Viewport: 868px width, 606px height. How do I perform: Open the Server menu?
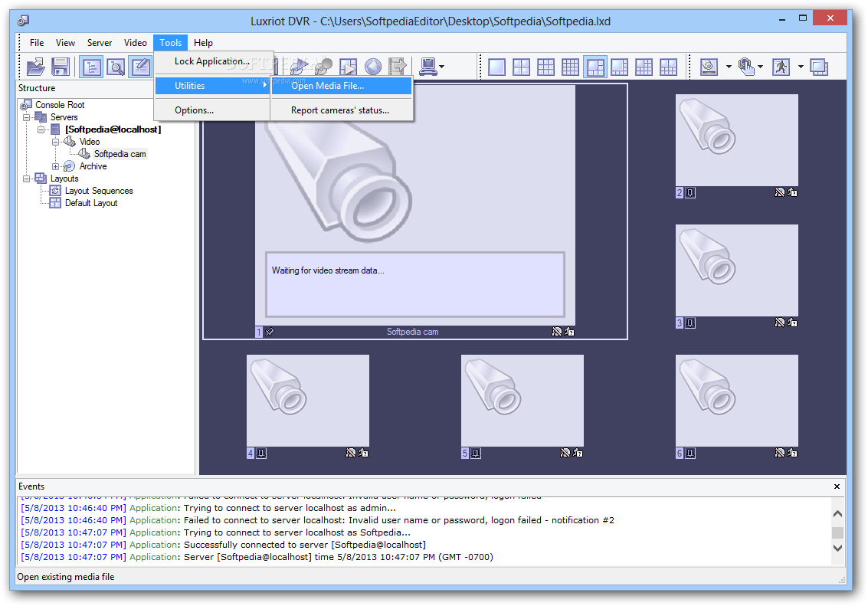coord(100,43)
